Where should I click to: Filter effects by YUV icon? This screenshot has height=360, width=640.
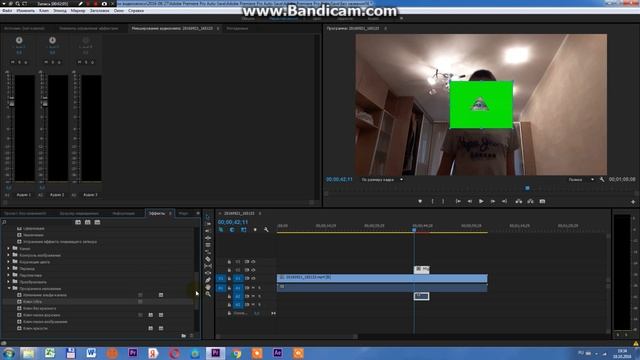(x=97, y=222)
